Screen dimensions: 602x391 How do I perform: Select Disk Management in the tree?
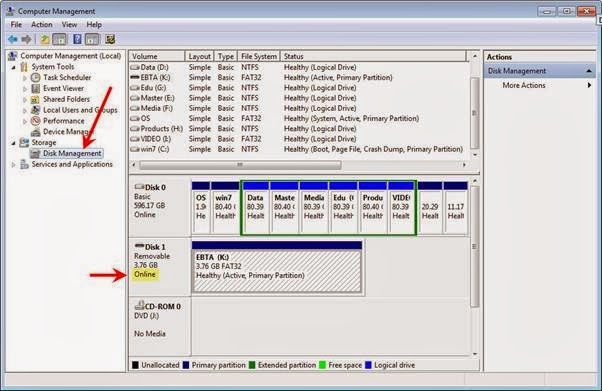click(x=72, y=153)
